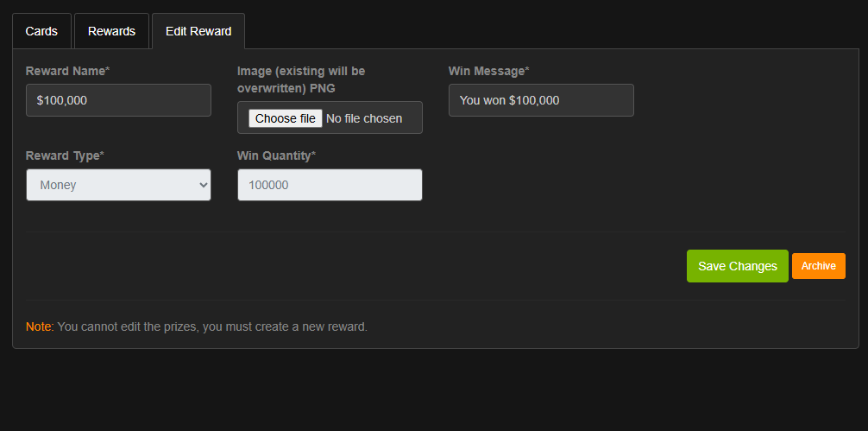Image resolution: width=868 pixels, height=431 pixels.
Task: Click the Win Message* label
Action: coord(488,71)
